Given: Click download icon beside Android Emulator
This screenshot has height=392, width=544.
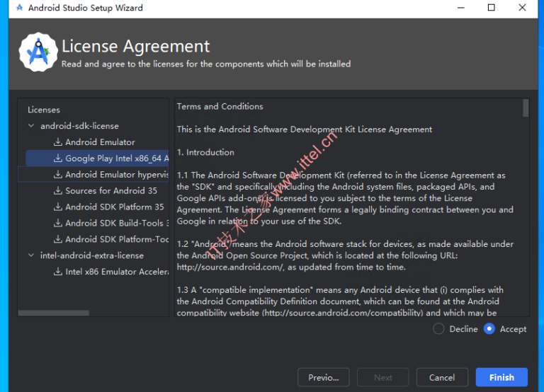Looking at the screenshot, I should 58,142.
